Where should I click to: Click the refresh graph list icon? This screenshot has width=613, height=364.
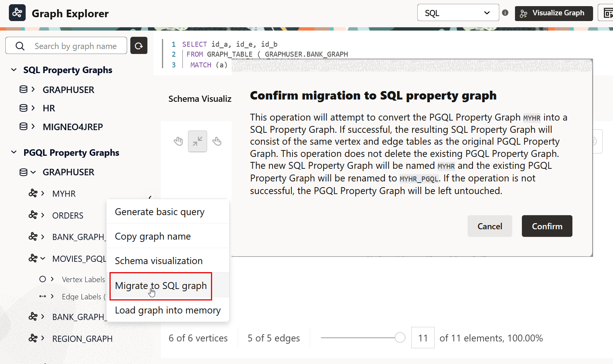click(x=139, y=46)
